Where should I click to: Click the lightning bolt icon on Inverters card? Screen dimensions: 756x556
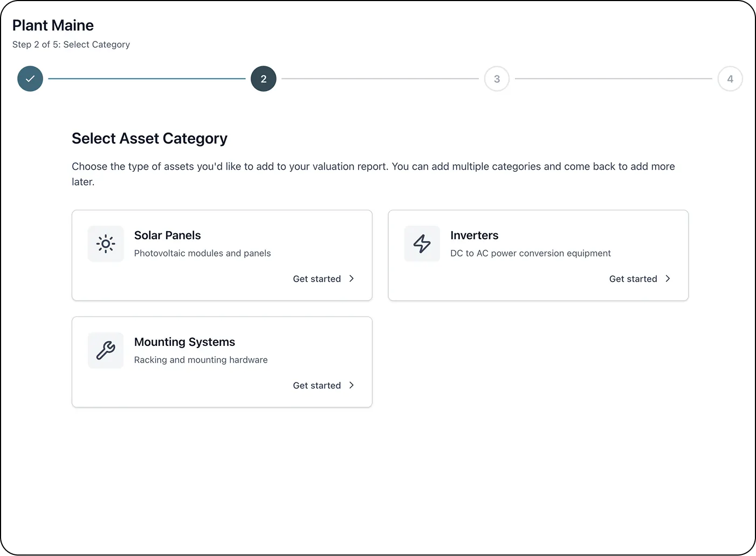pyautogui.click(x=422, y=244)
